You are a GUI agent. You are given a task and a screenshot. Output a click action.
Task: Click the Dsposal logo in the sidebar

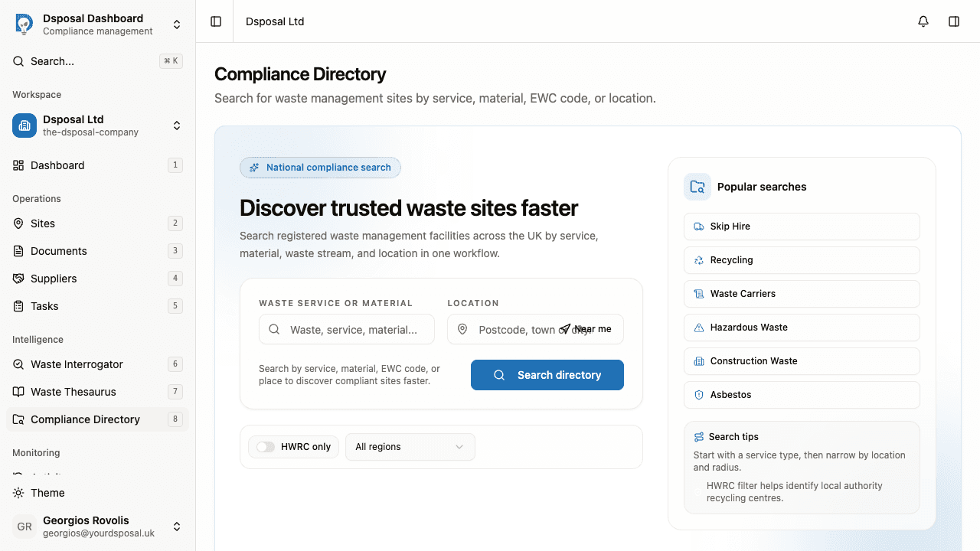point(24,24)
